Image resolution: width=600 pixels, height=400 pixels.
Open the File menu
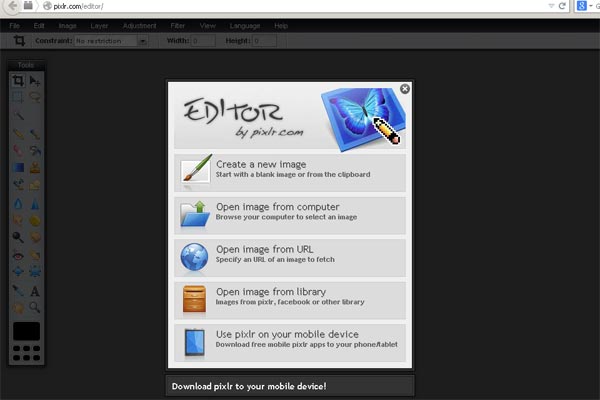(15, 26)
